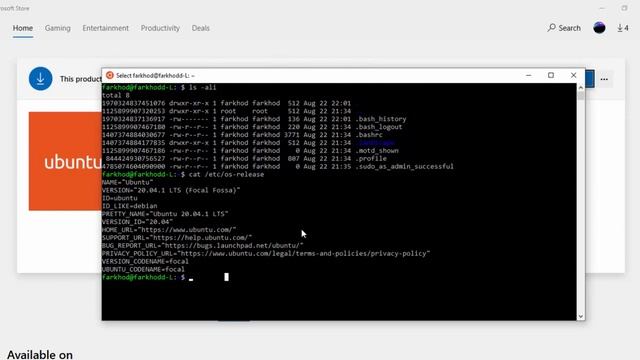Click the .sudo_as_admin_successful file name
The width and height of the screenshot is (640, 360).
(x=404, y=167)
